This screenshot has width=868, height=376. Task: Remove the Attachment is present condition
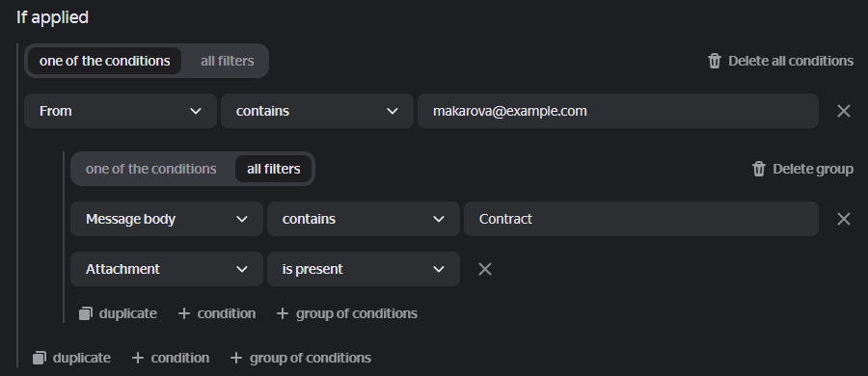click(485, 269)
